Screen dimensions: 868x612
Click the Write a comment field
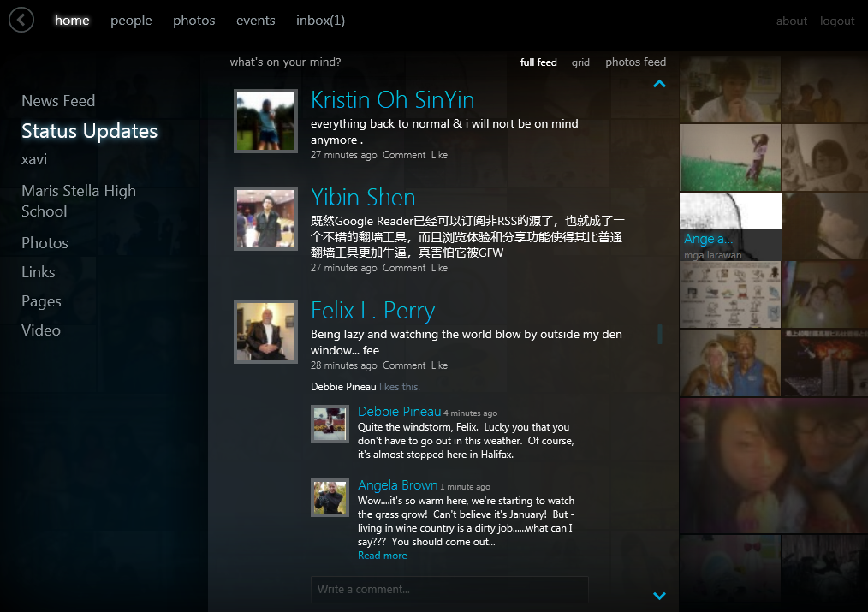click(x=449, y=589)
